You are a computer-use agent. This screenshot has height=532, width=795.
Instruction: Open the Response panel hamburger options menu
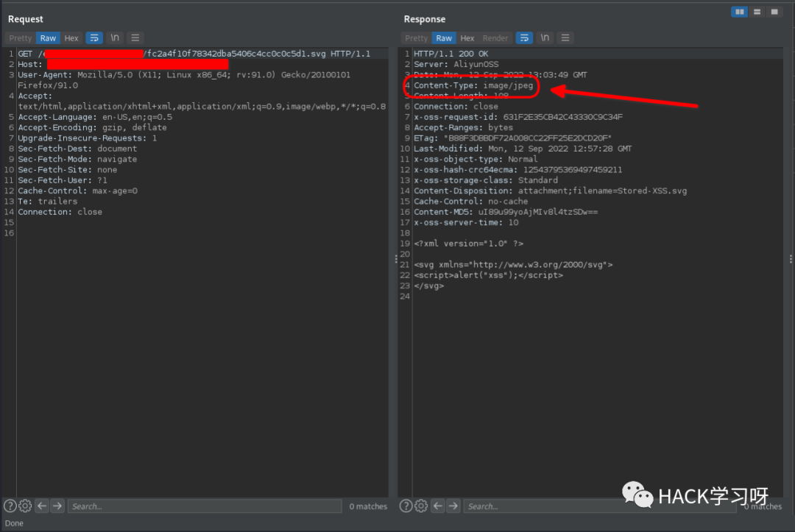[565, 38]
